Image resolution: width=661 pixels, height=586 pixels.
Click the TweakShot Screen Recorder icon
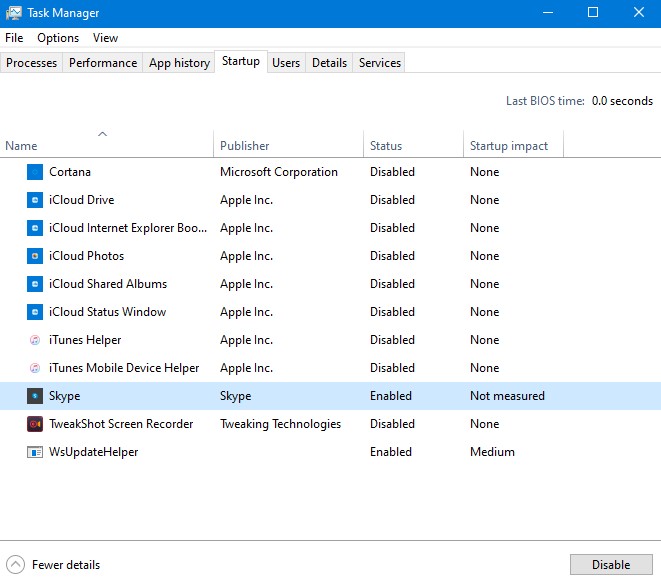[35, 424]
